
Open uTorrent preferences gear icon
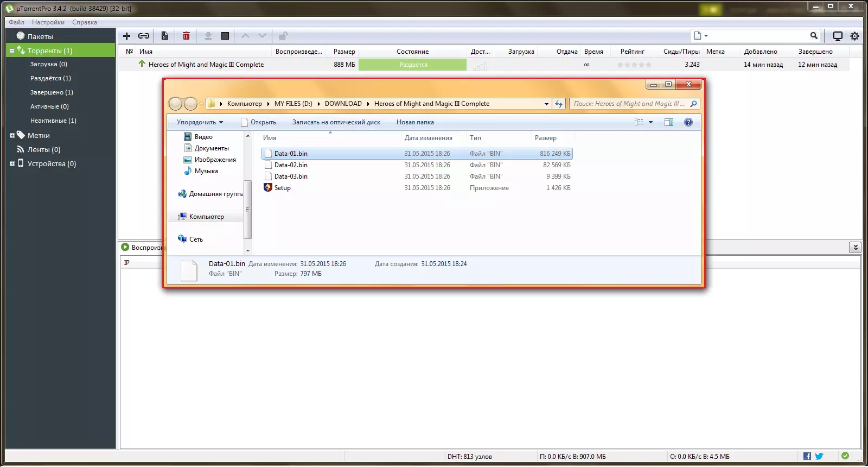click(854, 36)
